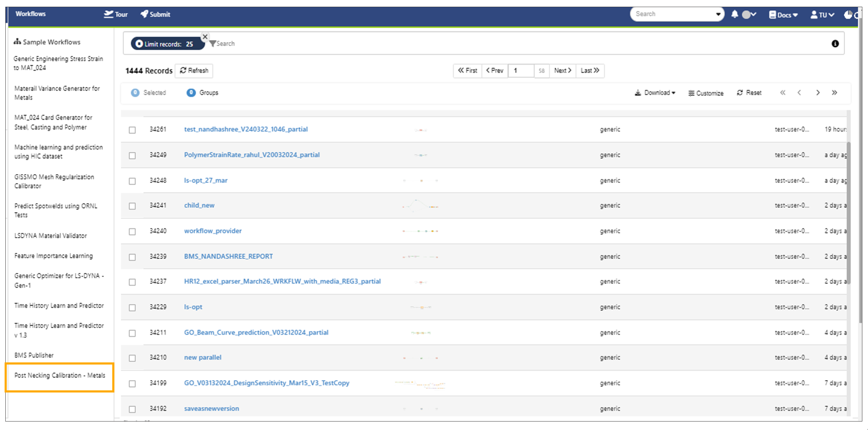Click the info icon in filter bar
This screenshot has height=430, width=868.
pyautogui.click(x=835, y=43)
